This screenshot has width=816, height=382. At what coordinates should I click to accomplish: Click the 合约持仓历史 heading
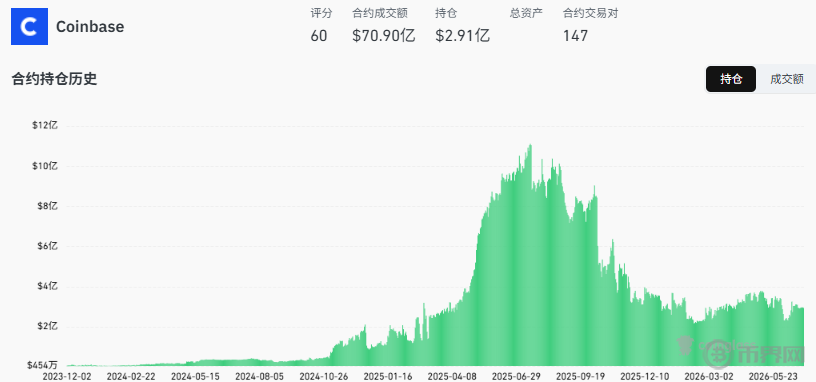point(54,79)
